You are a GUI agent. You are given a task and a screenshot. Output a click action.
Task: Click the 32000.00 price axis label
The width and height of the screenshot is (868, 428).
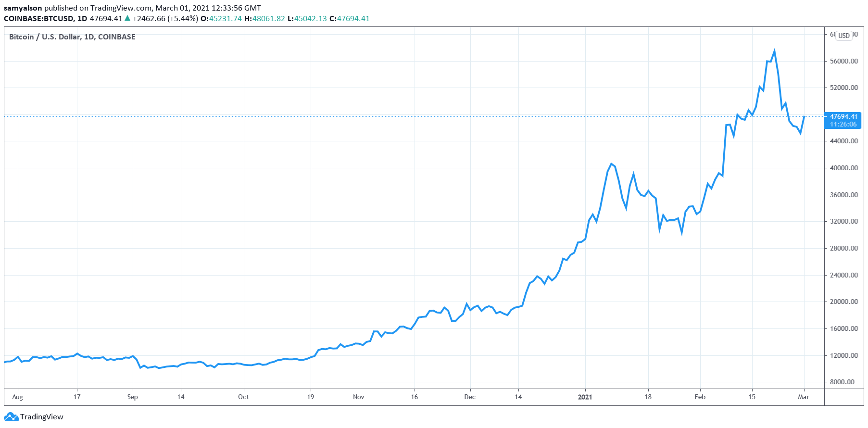coord(844,221)
